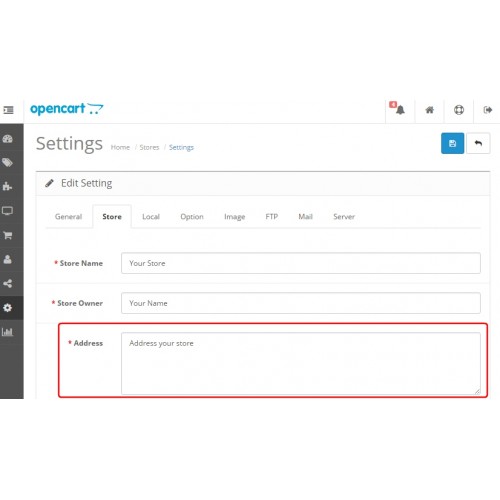Open Dashboard from sidebar gauge icon
Screen dimensions: 500x500
[7, 139]
